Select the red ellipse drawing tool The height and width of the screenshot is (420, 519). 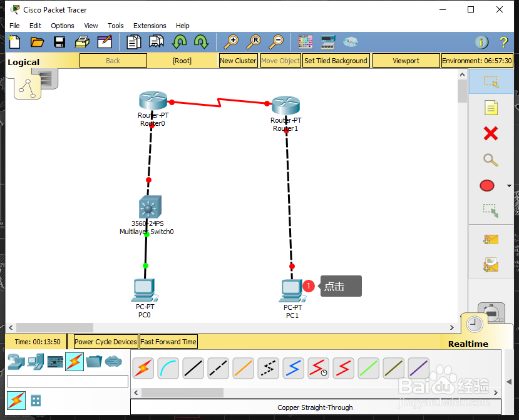[x=487, y=186]
